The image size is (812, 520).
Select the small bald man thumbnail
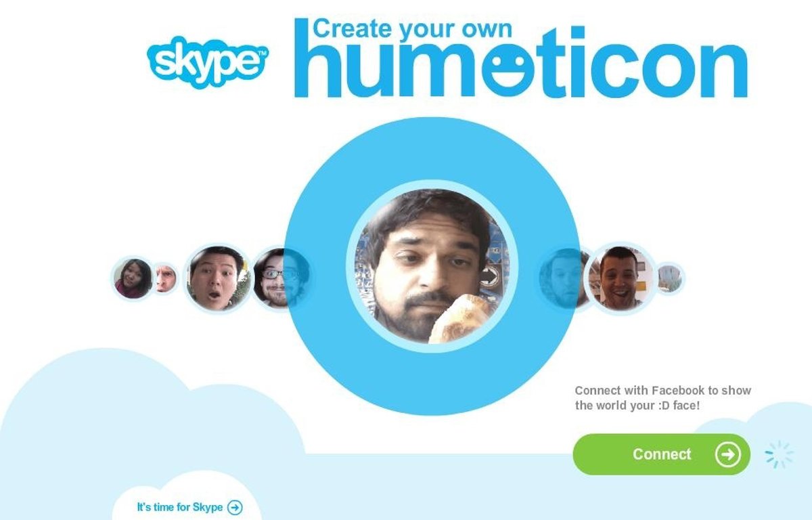coord(164,278)
